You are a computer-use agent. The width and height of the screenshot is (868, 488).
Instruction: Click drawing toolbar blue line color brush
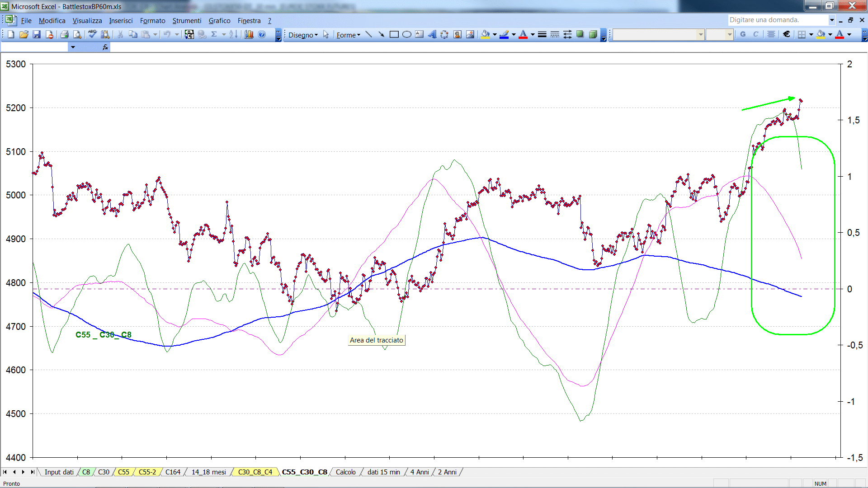(x=505, y=34)
